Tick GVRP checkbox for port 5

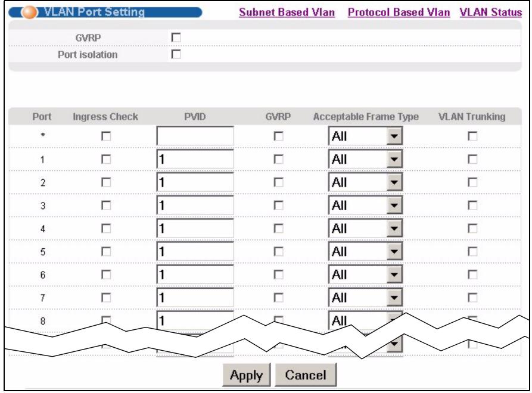279,251
